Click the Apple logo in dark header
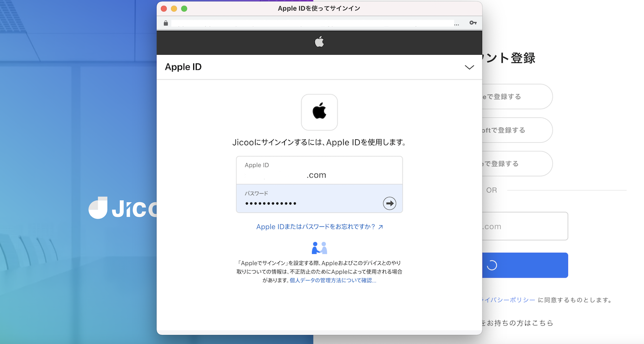The height and width of the screenshot is (344, 644). pos(319,42)
